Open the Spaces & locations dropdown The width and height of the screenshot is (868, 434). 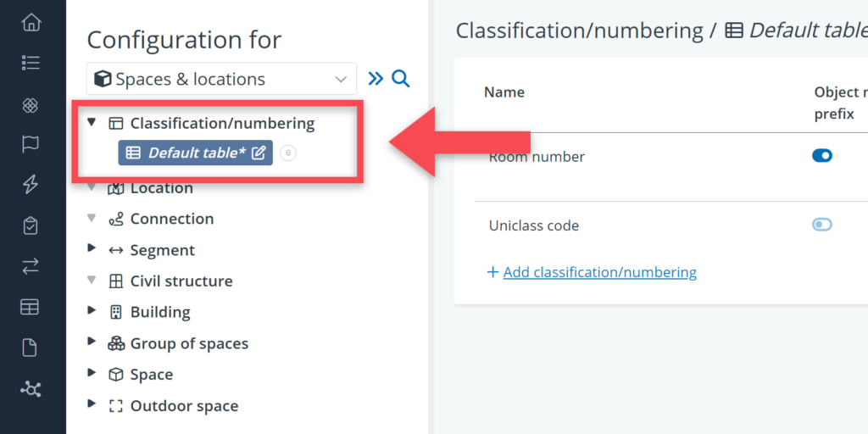click(221, 79)
